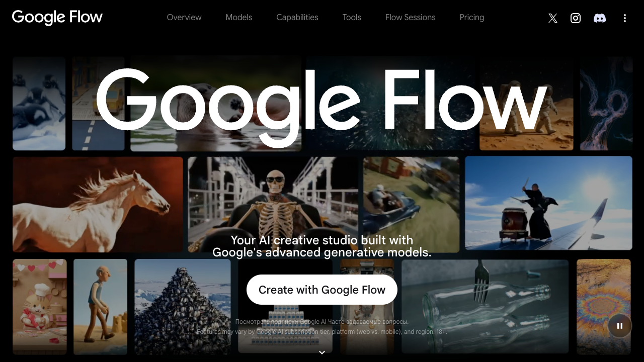The width and height of the screenshot is (644, 362).
Task: Pause the background video playback
Action: (620, 326)
